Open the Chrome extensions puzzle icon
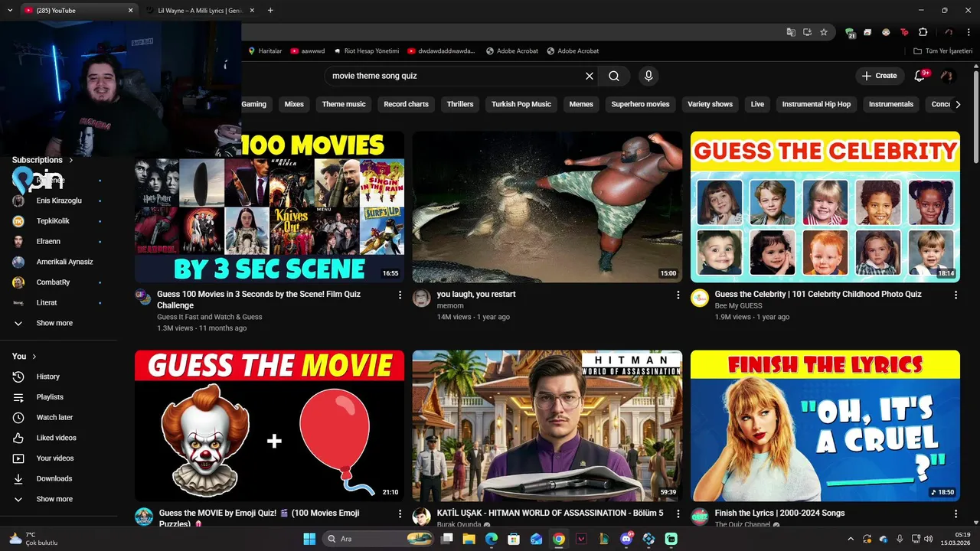The image size is (980, 551). coord(923,32)
